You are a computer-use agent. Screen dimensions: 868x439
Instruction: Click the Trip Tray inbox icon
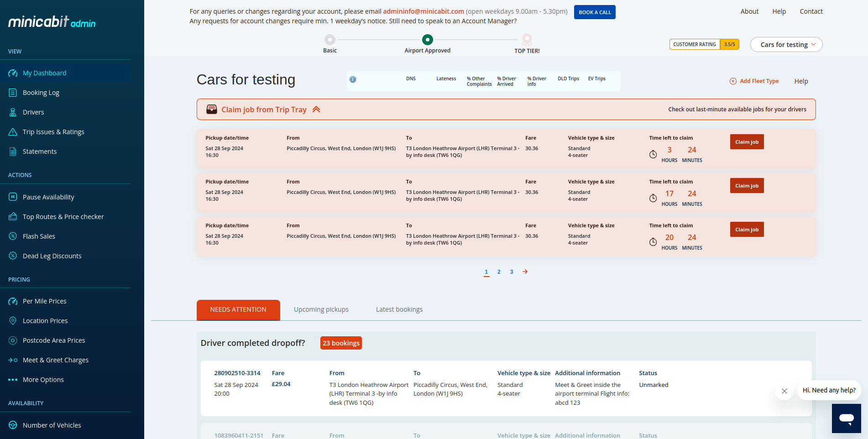pos(212,110)
